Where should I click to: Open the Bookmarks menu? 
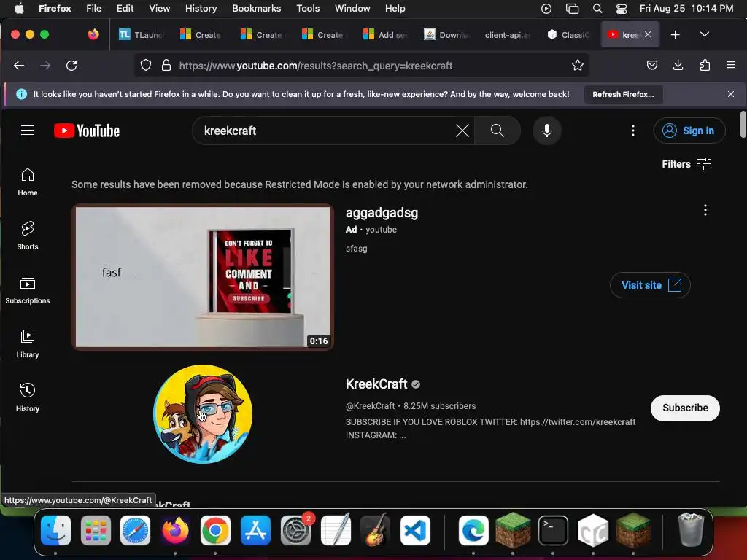(256, 9)
